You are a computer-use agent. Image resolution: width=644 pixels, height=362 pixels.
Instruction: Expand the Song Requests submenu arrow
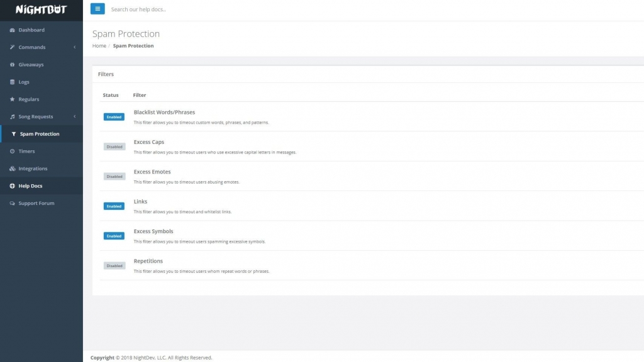pyautogui.click(x=75, y=117)
